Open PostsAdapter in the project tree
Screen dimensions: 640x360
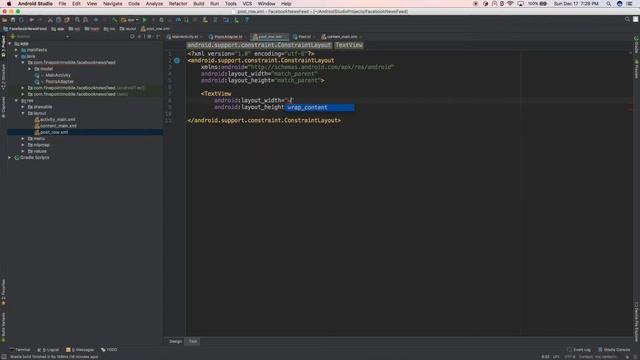pos(60,82)
